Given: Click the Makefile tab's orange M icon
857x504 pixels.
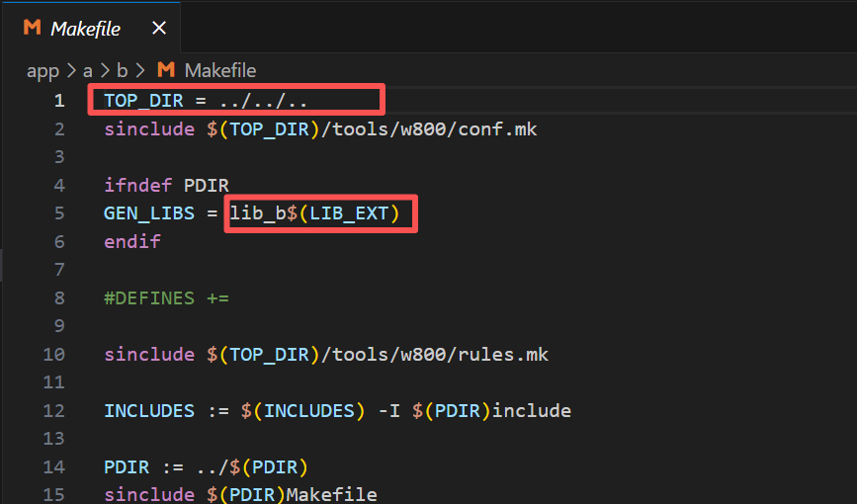Looking at the screenshot, I should 32,29.
